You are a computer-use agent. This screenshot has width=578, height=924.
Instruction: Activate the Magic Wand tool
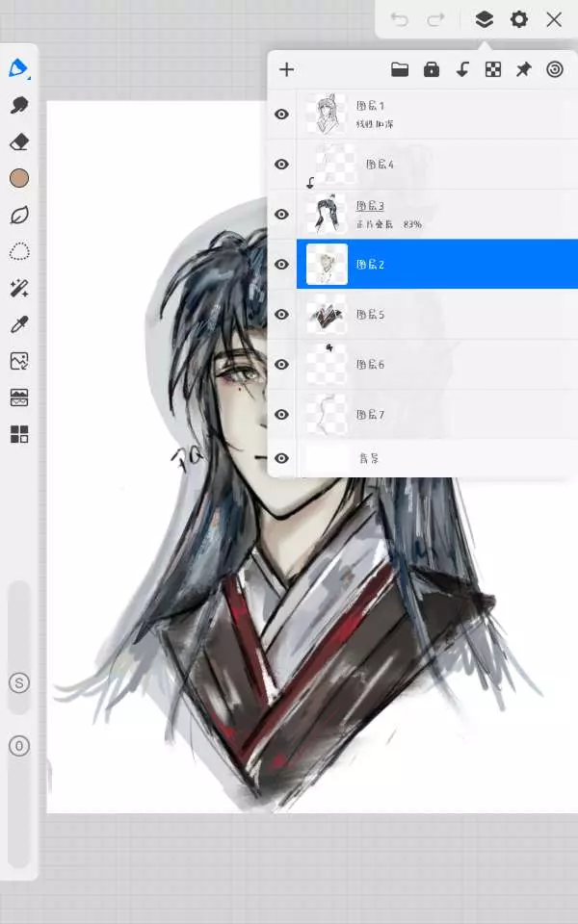point(18,289)
